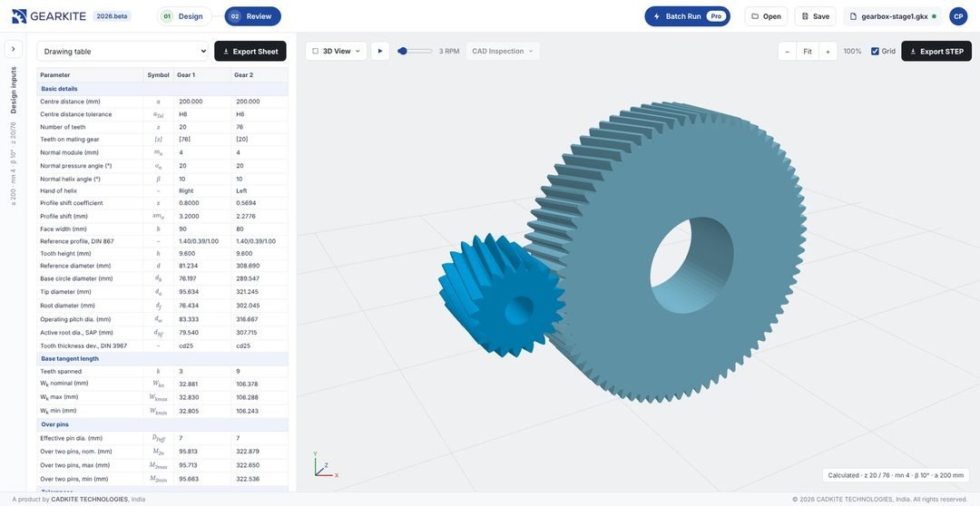The image size is (980, 506).
Task: Click Gear 1 reference profile 1.40/0.39/1.00
Action: 199,241
